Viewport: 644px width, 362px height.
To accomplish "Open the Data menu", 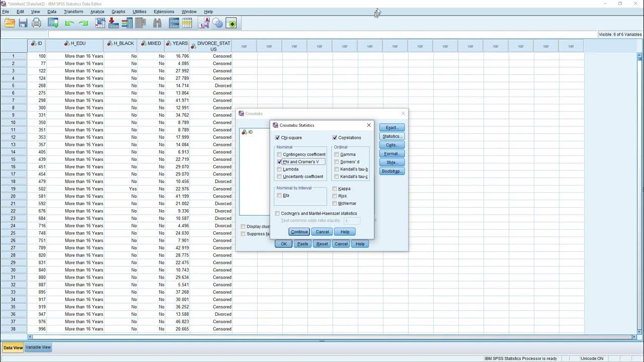I will pyautogui.click(x=52, y=12).
